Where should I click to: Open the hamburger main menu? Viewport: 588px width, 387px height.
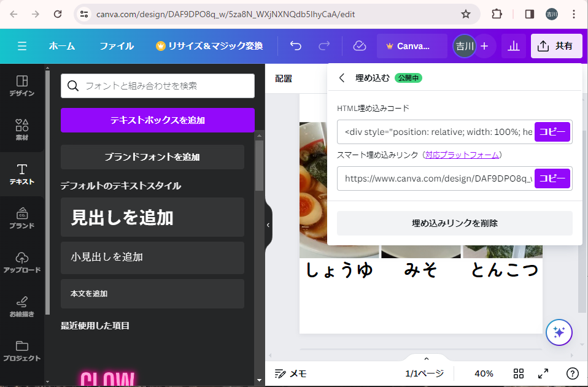click(x=22, y=46)
